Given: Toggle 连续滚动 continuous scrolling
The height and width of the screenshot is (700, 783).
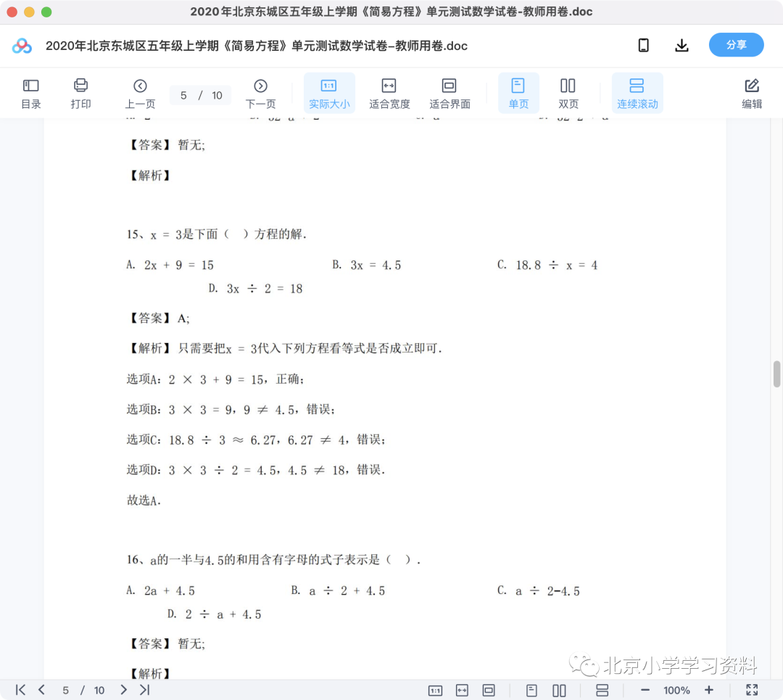Looking at the screenshot, I should (x=637, y=94).
